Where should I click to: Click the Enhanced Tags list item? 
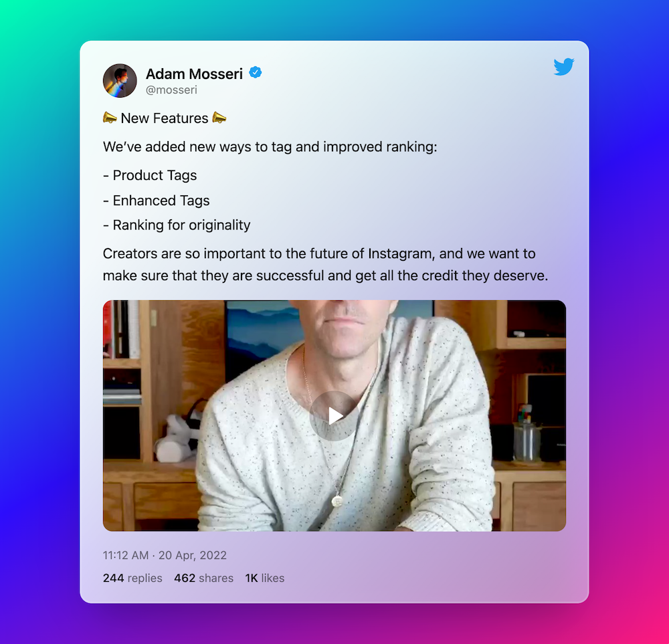(x=156, y=201)
